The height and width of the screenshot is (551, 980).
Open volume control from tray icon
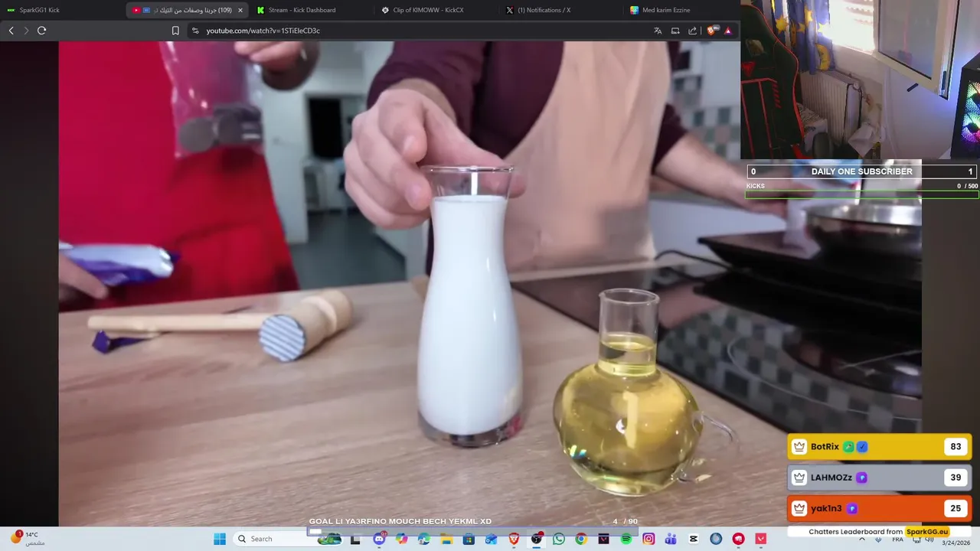(x=929, y=539)
